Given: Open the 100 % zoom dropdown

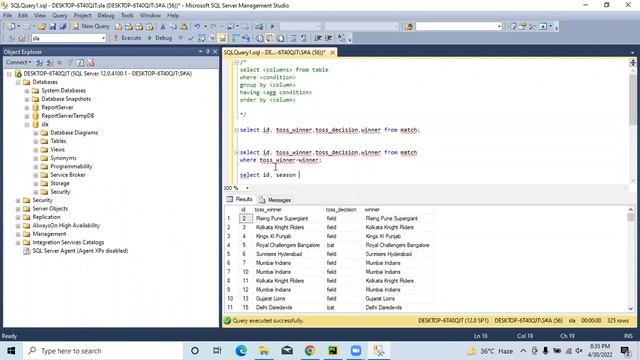Looking at the screenshot, I should click(x=247, y=188).
